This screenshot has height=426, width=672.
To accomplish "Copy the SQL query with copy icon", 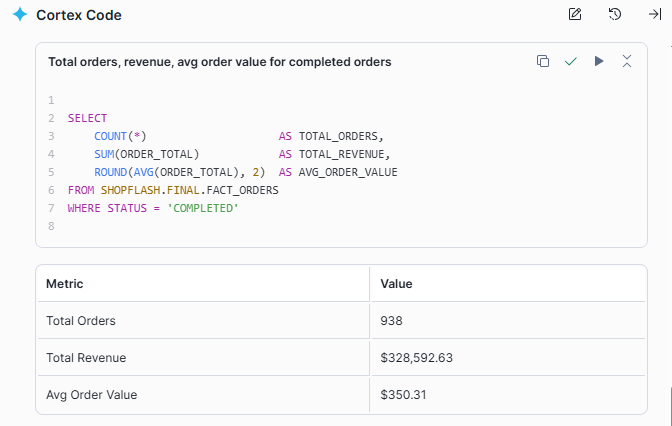I will pyautogui.click(x=543, y=61).
